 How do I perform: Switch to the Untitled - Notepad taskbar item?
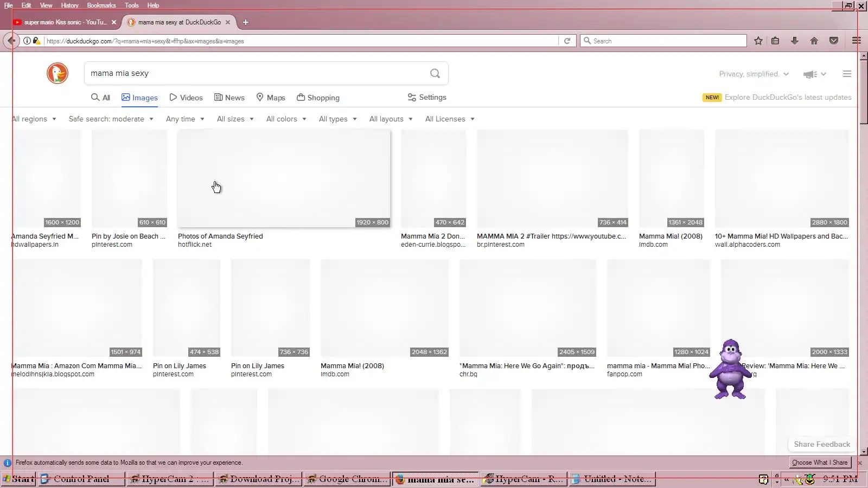point(612,479)
